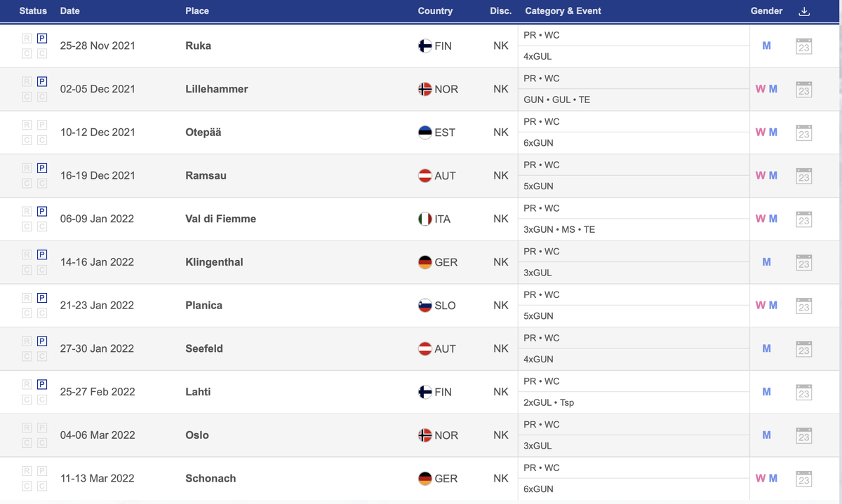Sort by the Place column header
Viewport: 842px width, 504px height.
pos(197,11)
